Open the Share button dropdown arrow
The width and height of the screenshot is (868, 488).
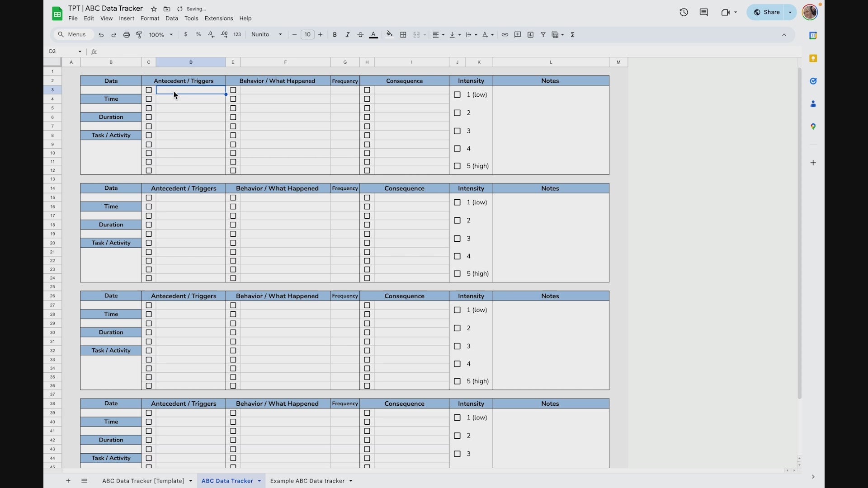click(x=790, y=12)
